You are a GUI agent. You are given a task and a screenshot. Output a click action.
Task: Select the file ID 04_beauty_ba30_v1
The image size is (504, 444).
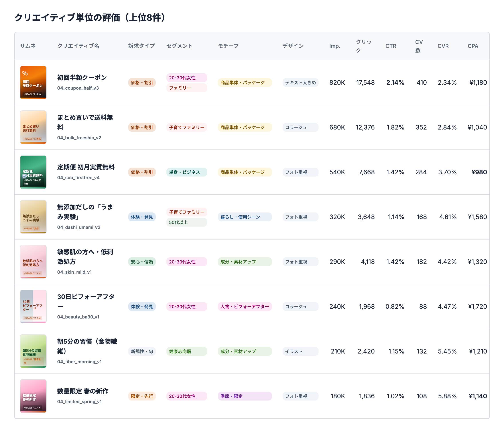(x=78, y=317)
